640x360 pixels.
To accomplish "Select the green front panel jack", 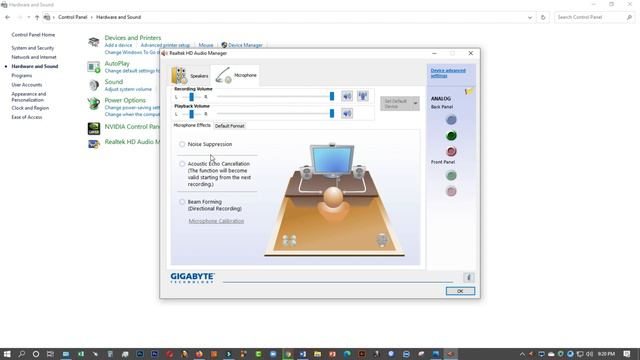I will click(451, 176).
